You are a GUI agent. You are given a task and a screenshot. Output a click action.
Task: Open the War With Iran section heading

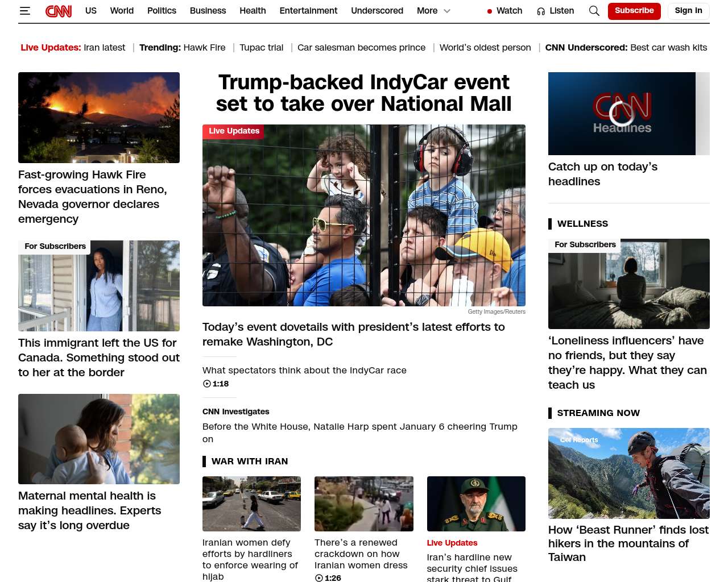click(x=250, y=461)
